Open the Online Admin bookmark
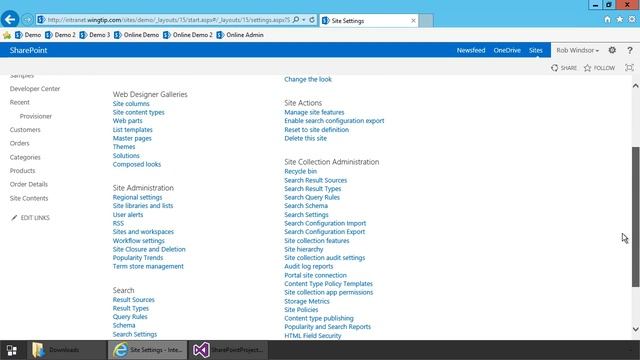 coord(240,35)
